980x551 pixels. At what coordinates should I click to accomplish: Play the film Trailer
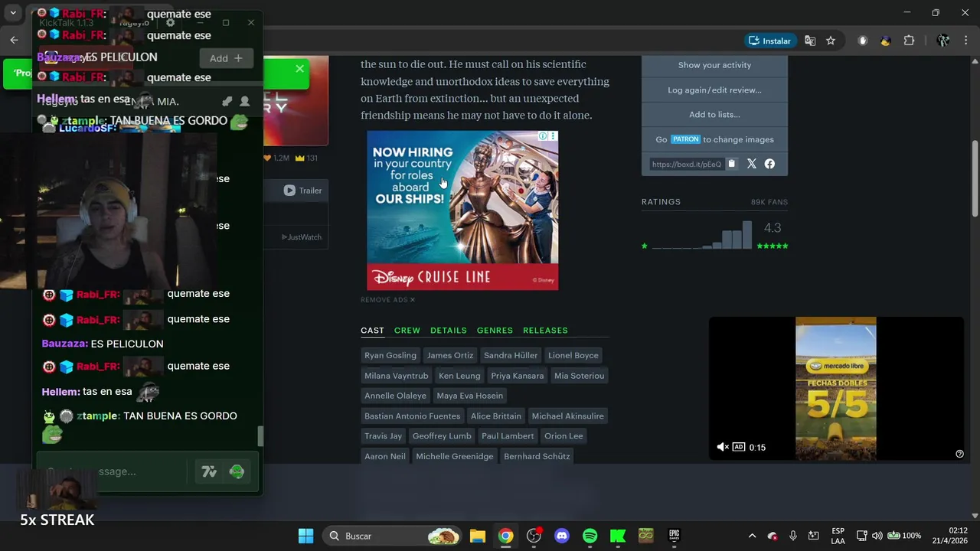tap(303, 191)
